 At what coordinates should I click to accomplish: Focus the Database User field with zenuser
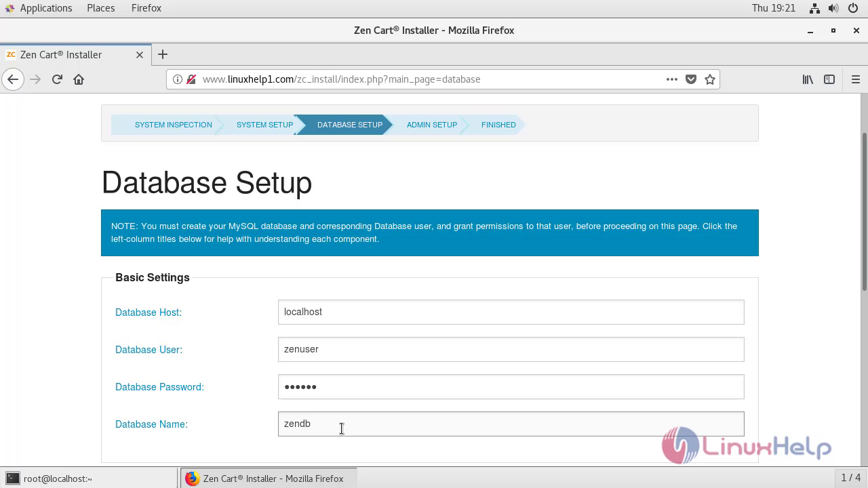point(511,349)
